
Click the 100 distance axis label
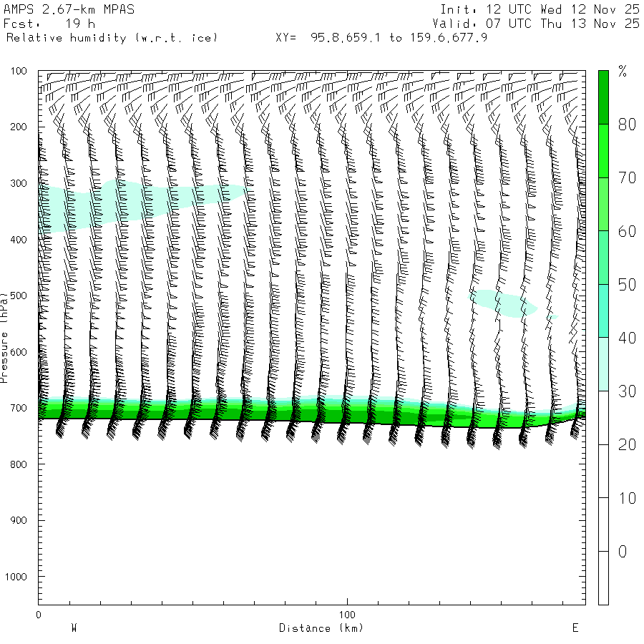click(347, 615)
